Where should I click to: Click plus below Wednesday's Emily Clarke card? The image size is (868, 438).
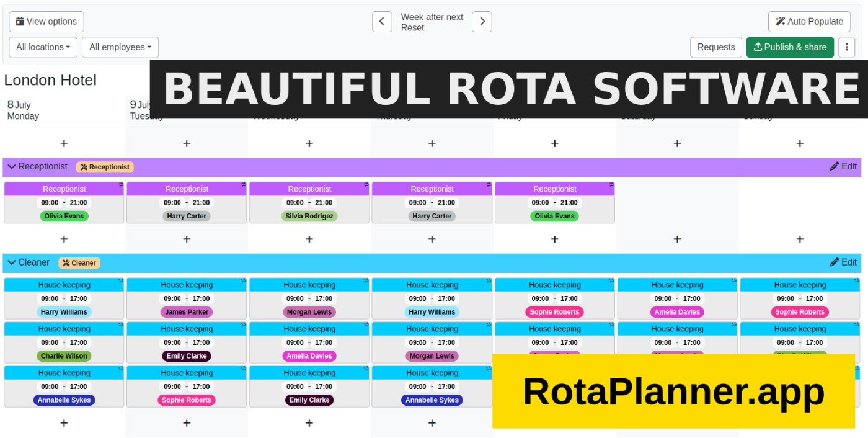point(309,423)
